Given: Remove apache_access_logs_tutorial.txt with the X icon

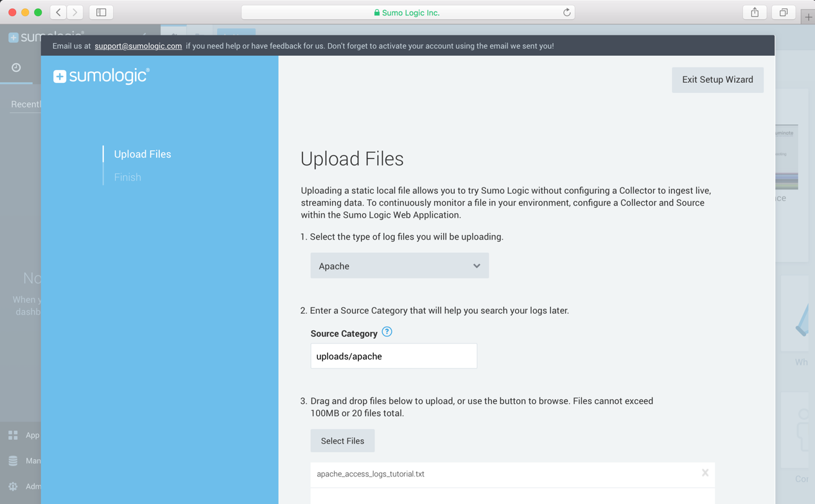Looking at the screenshot, I should point(705,473).
